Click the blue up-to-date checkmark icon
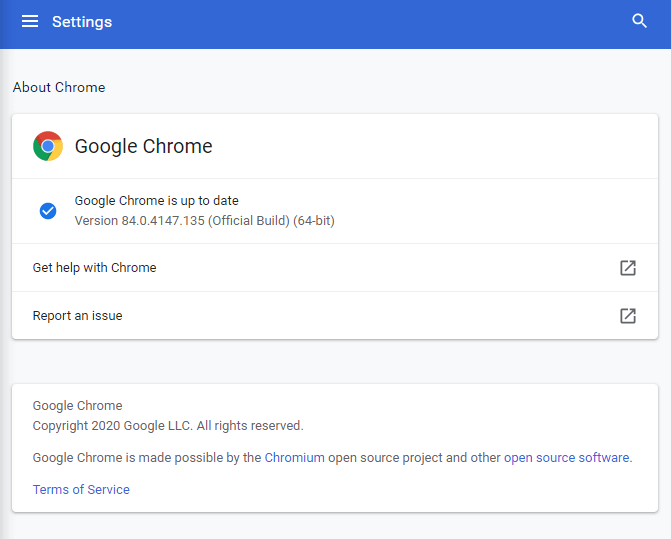The height and width of the screenshot is (539, 671). [48, 211]
